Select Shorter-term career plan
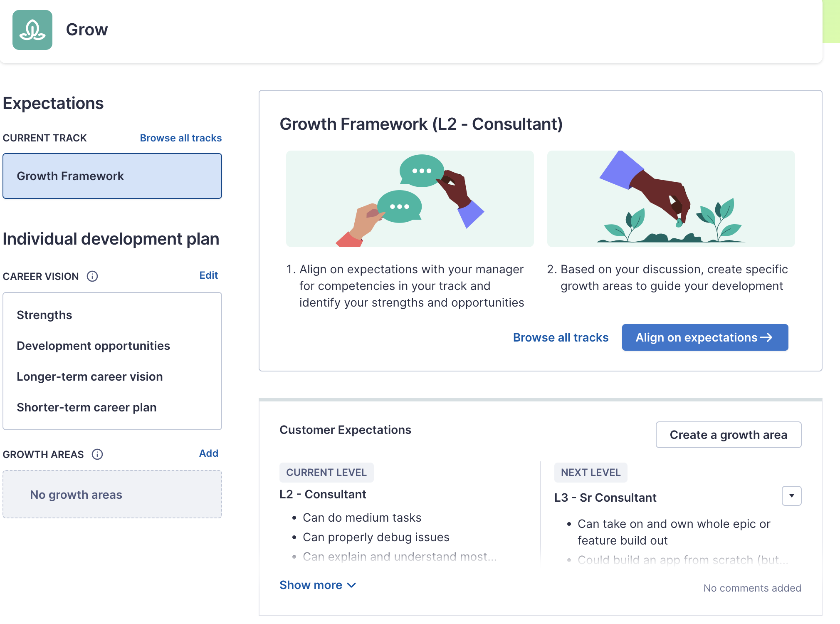Viewport: 840px width, 624px height. pos(86,407)
